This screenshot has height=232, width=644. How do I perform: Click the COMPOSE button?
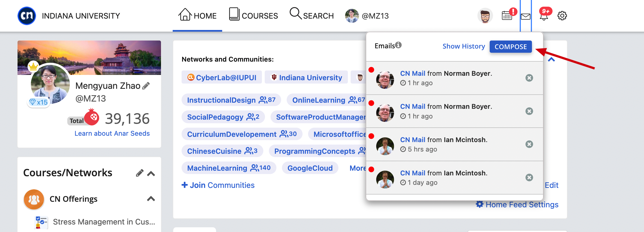coord(511,47)
